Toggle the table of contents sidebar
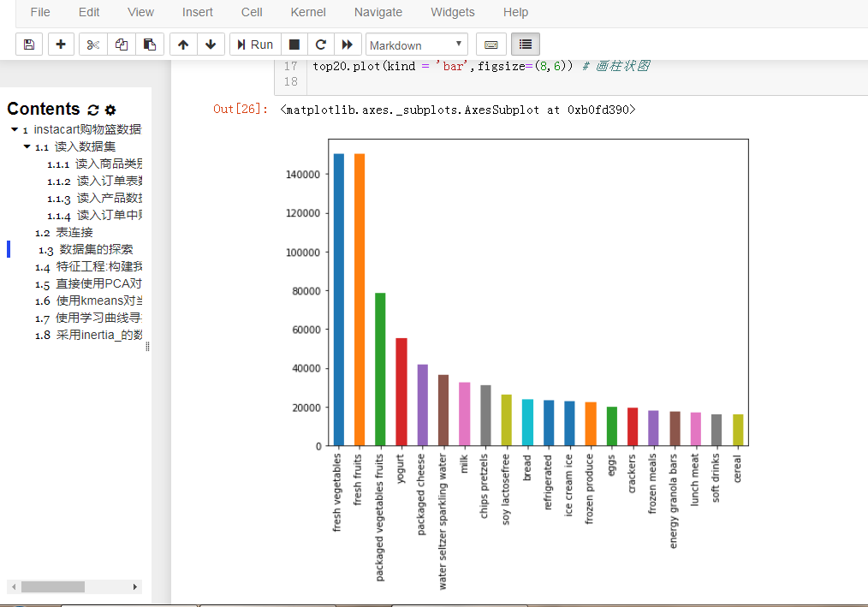The width and height of the screenshot is (868, 607). (525, 45)
